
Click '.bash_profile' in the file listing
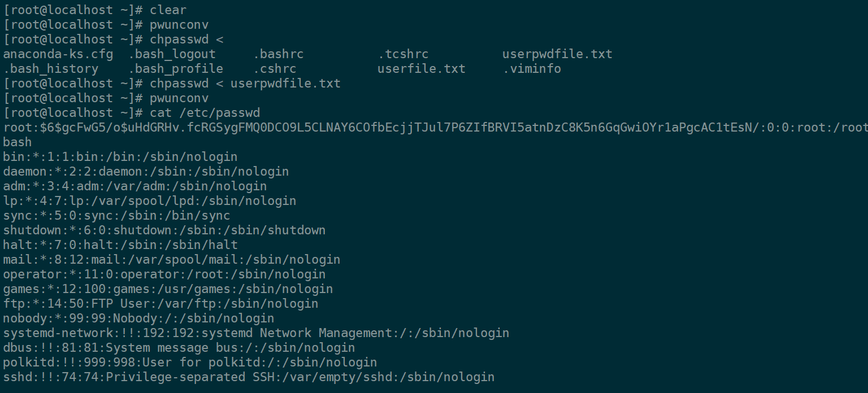coord(175,69)
